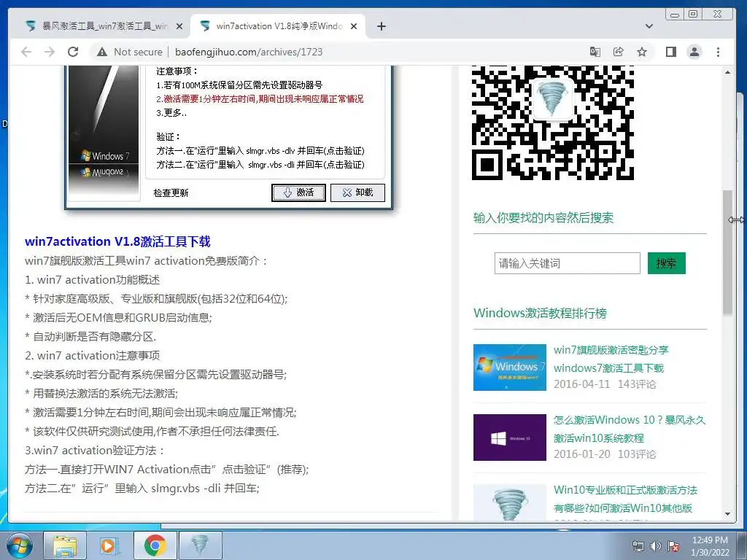This screenshot has width=747, height=560.
Task: Open the Windows Start menu
Action: click(19, 545)
